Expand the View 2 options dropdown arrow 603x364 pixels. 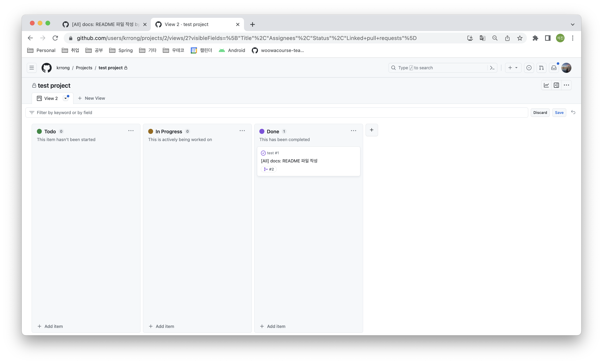(x=65, y=98)
